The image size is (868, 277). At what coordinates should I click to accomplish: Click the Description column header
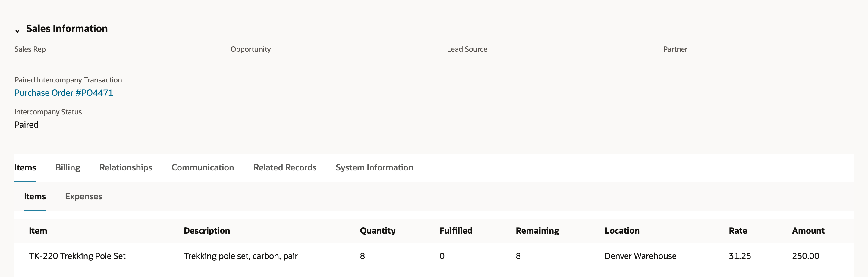[207, 231]
